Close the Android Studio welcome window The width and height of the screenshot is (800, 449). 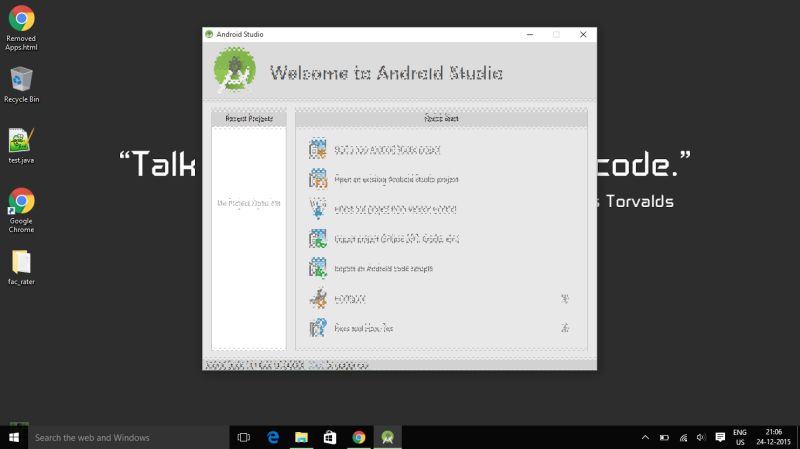pyautogui.click(x=583, y=34)
